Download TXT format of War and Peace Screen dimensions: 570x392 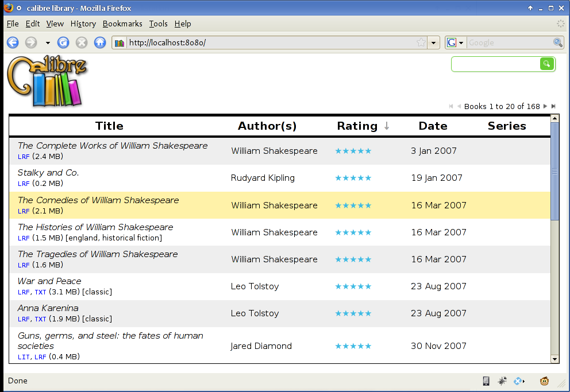pos(40,292)
